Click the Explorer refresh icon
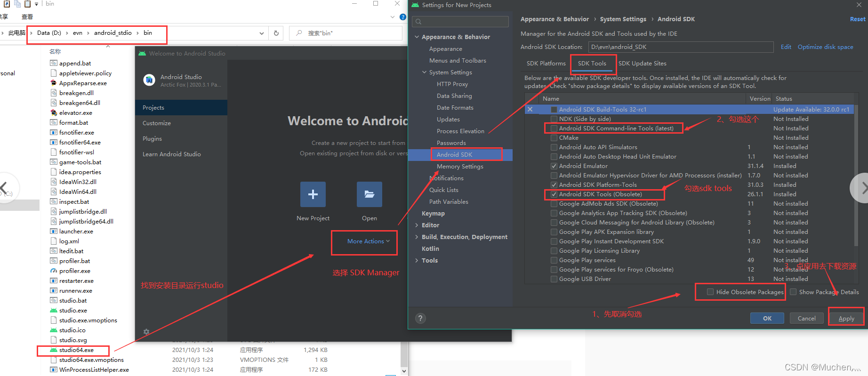 pyautogui.click(x=276, y=33)
